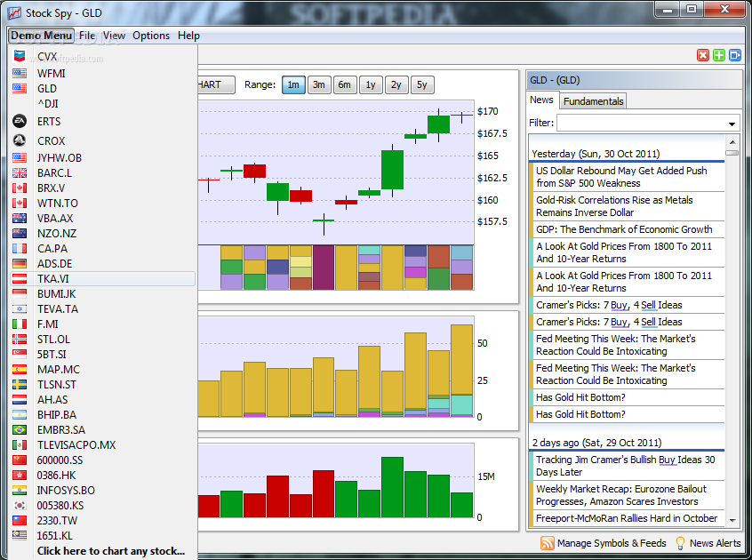Click the Crocs logo icon for CROX
Viewport: 752px width, 560px height.
pyautogui.click(x=20, y=140)
